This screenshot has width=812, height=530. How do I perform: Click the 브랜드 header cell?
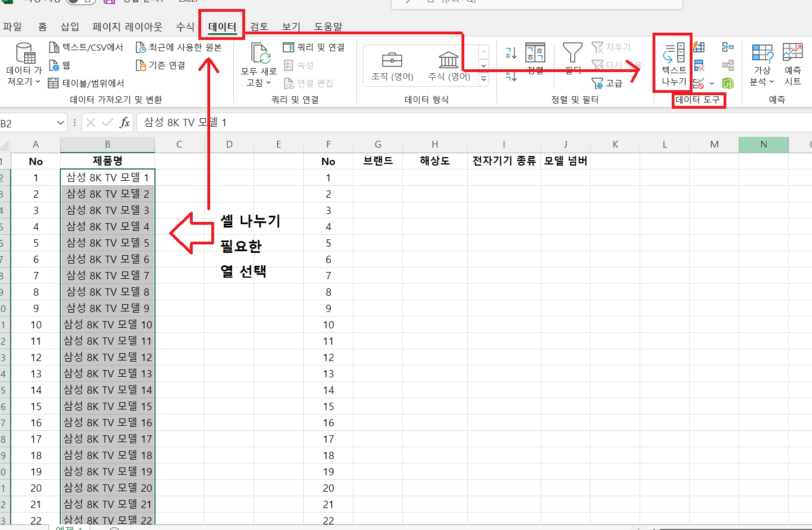click(378, 161)
